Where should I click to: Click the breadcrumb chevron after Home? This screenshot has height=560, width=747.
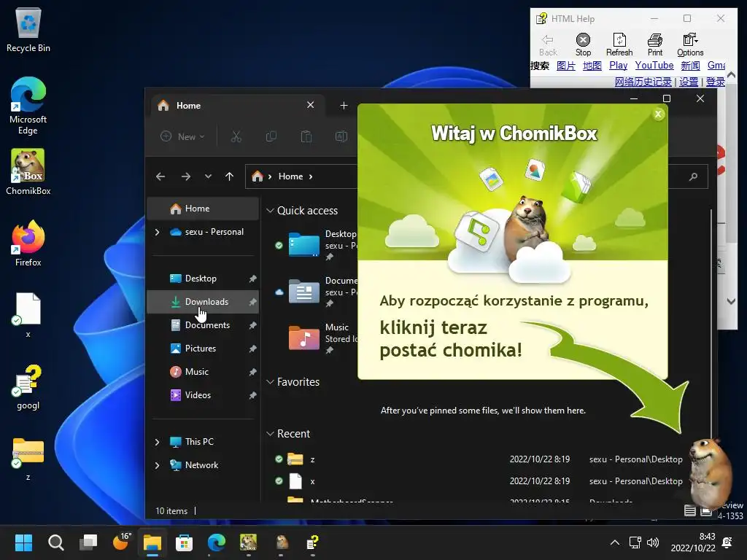click(311, 176)
